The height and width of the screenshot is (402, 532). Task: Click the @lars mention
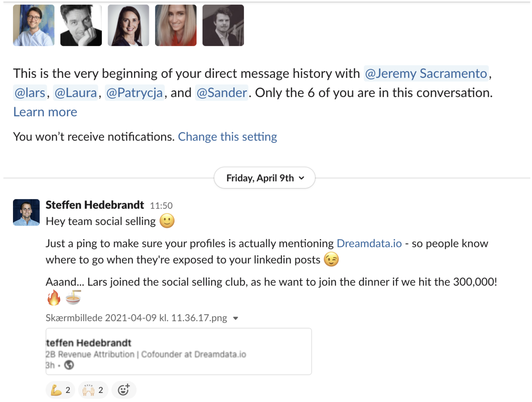[x=30, y=93]
